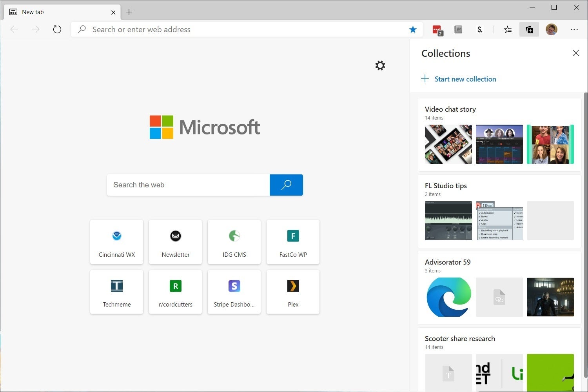Select the New tab browser tab
This screenshot has height=392, width=588.
tap(63, 12)
